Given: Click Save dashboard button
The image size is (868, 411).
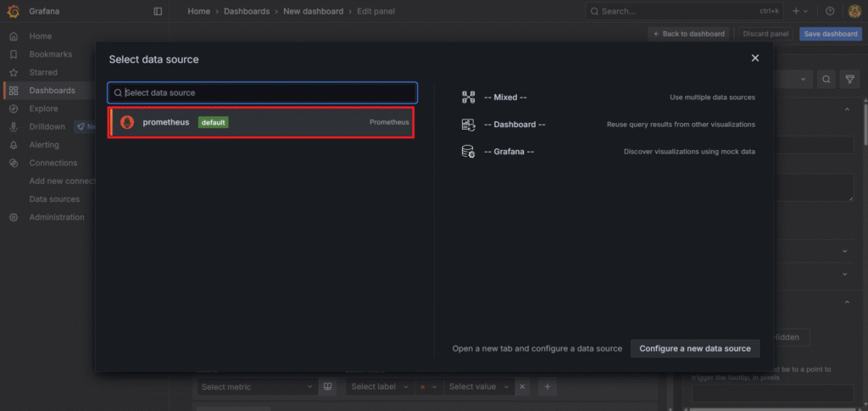Looking at the screenshot, I should click(831, 34).
